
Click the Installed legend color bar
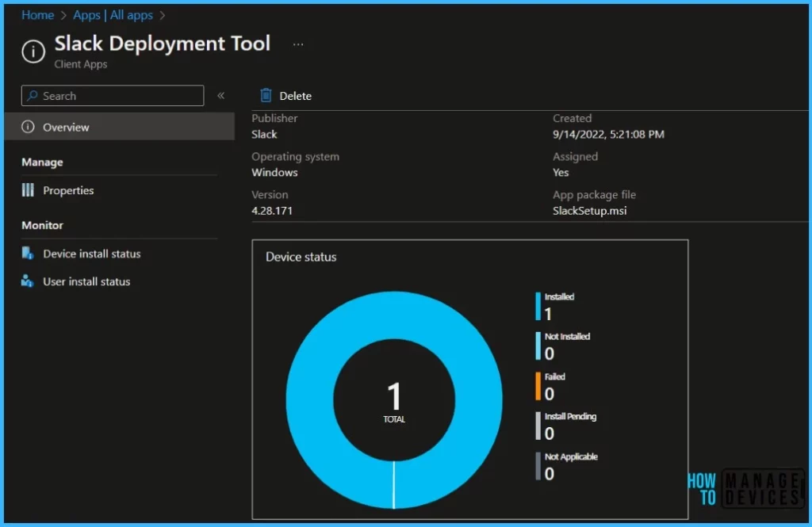(x=538, y=307)
